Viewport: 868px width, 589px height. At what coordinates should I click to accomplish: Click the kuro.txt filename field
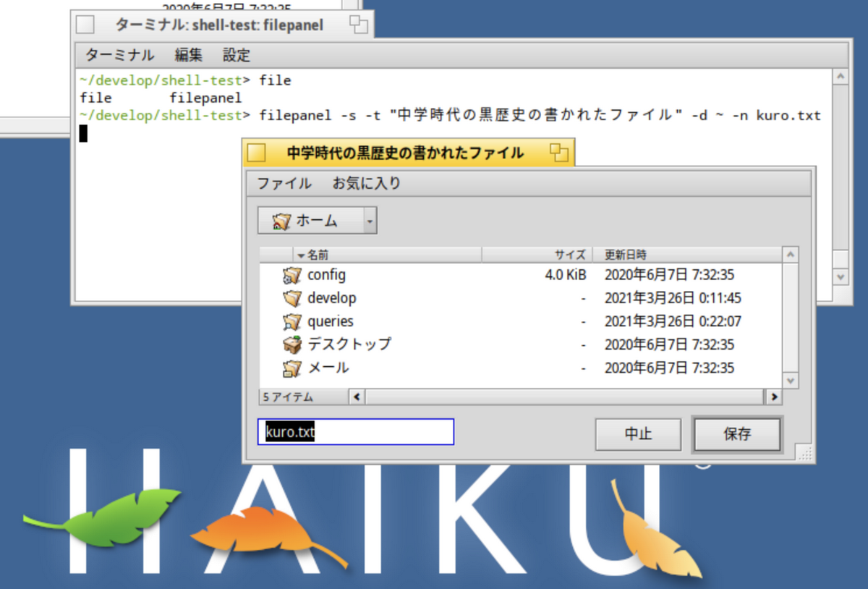click(356, 432)
